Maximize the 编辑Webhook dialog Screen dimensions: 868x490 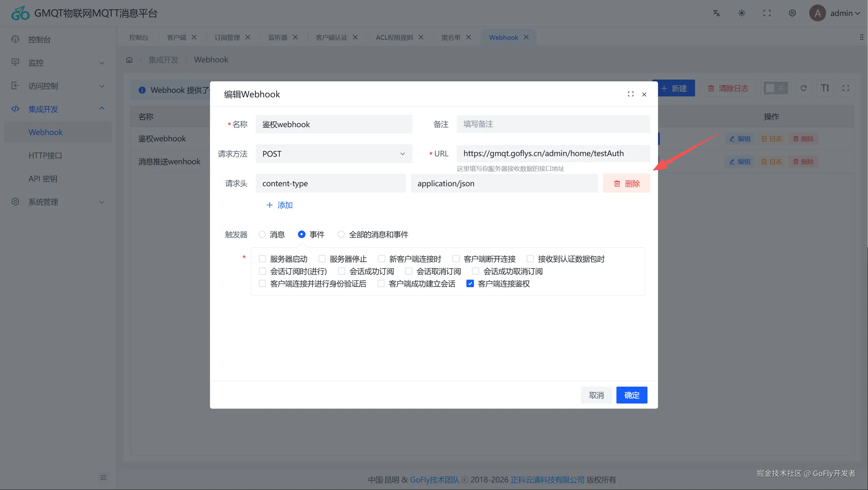[x=631, y=94]
